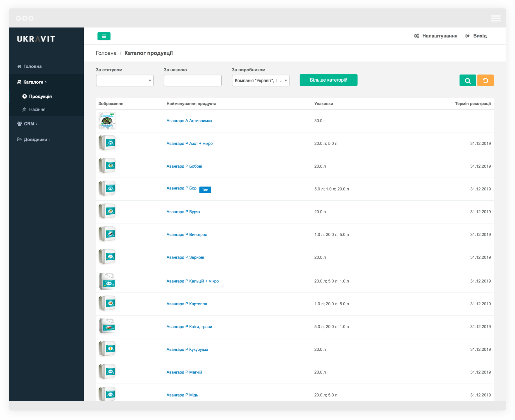Focus the За назвою search field
Viewport: 515px width, 420px height.
[x=192, y=80]
